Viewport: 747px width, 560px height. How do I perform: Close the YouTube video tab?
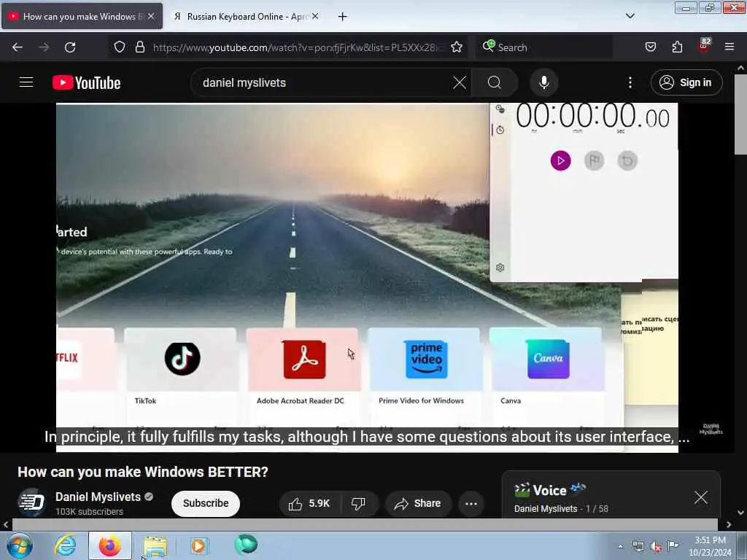(x=150, y=16)
